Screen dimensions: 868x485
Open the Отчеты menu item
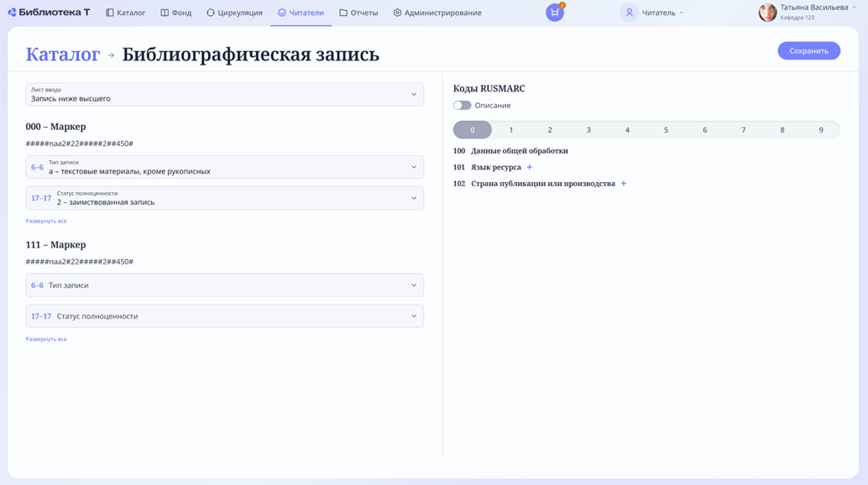click(358, 13)
